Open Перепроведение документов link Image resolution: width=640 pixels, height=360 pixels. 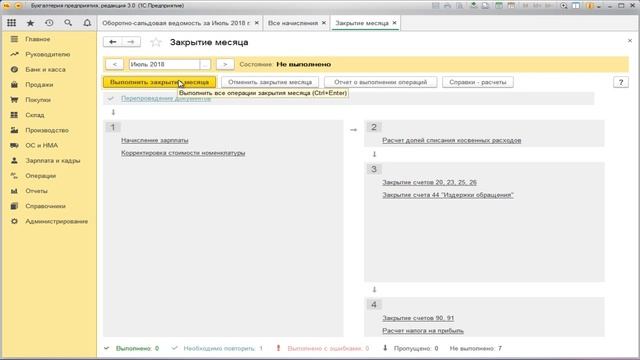click(166, 98)
